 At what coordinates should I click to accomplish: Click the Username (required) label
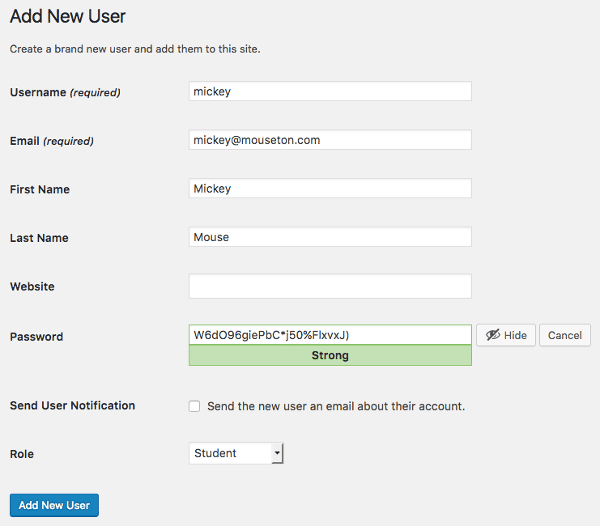point(65,93)
